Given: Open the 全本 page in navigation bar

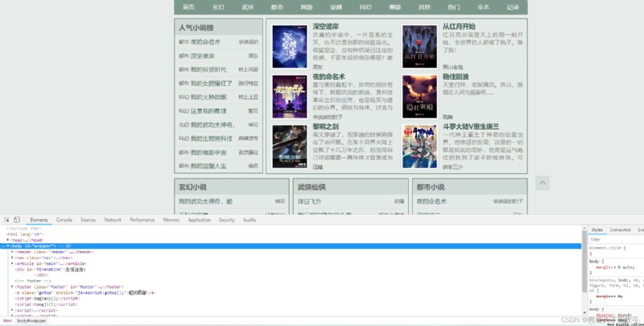Looking at the screenshot, I should 484,7.
